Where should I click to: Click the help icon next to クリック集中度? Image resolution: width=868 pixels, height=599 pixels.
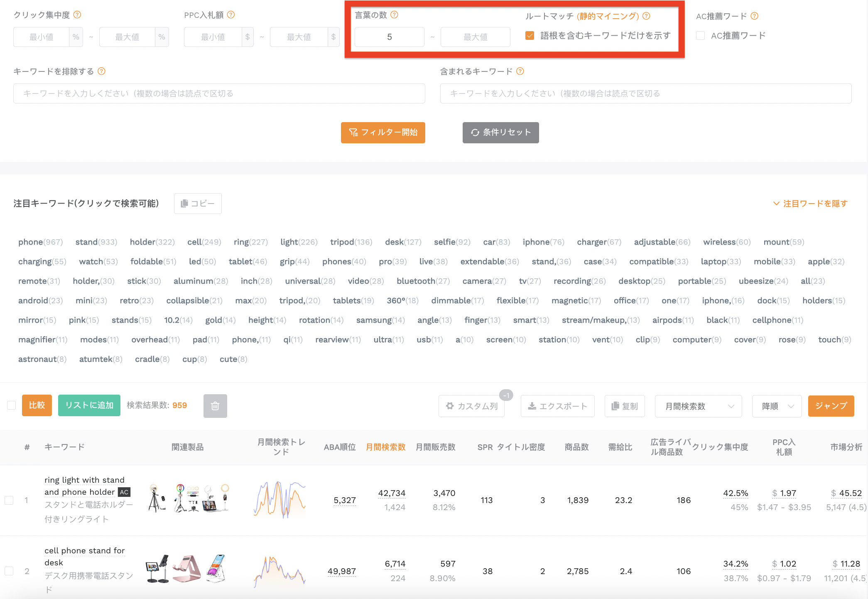pyautogui.click(x=77, y=15)
